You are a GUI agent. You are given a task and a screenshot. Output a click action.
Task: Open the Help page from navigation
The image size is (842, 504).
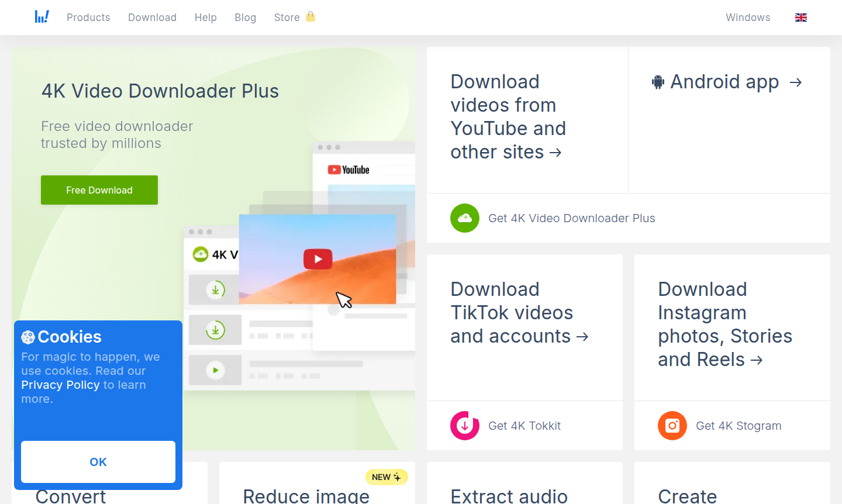(205, 18)
